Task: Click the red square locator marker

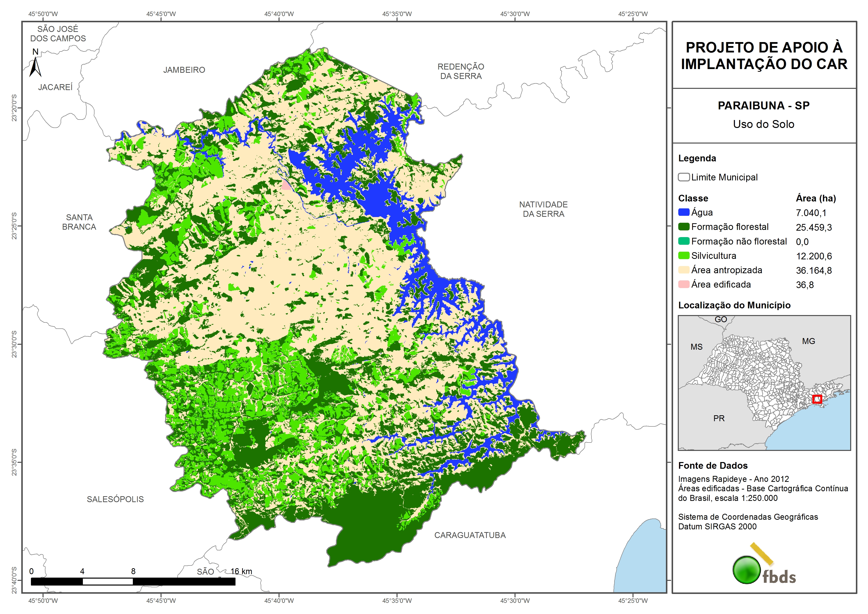Action: (817, 399)
